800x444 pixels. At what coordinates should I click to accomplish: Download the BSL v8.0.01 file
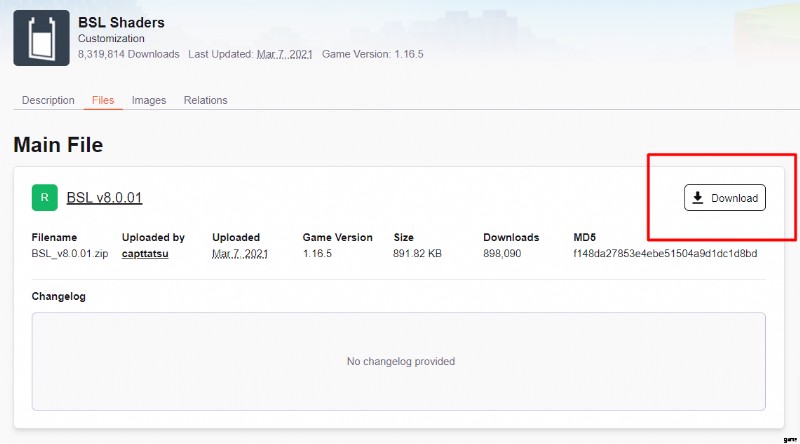click(725, 198)
